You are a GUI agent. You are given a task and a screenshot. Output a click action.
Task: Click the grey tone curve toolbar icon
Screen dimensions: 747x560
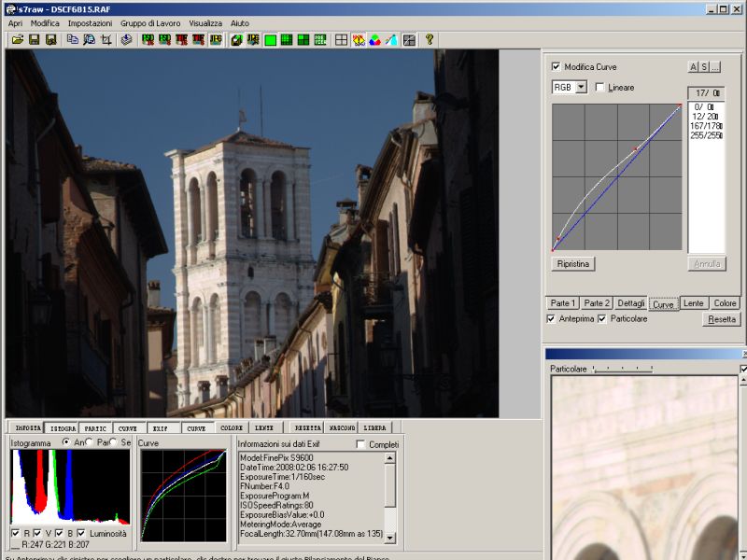(x=409, y=40)
